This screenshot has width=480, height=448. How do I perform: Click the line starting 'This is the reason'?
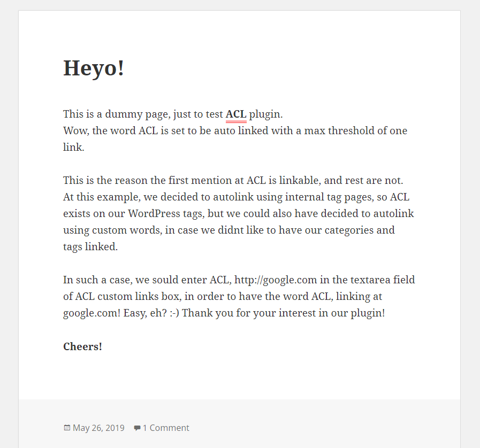point(233,180)
